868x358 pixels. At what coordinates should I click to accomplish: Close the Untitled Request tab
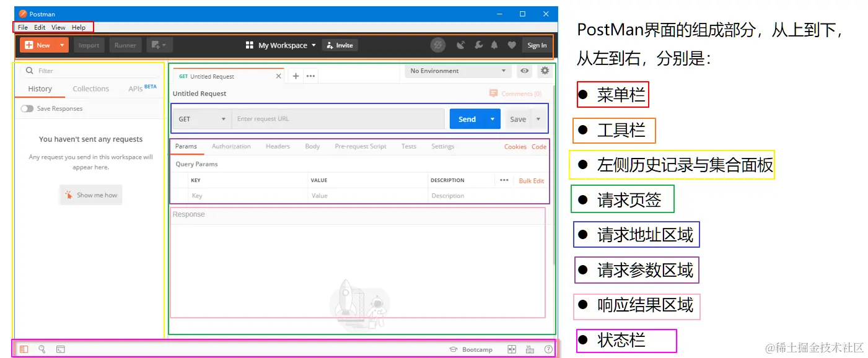click(278, 76)
